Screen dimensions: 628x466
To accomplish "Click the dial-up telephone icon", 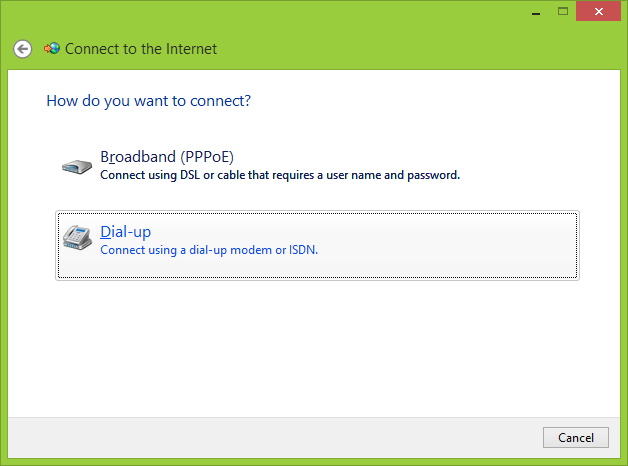I will coord(76,237).
